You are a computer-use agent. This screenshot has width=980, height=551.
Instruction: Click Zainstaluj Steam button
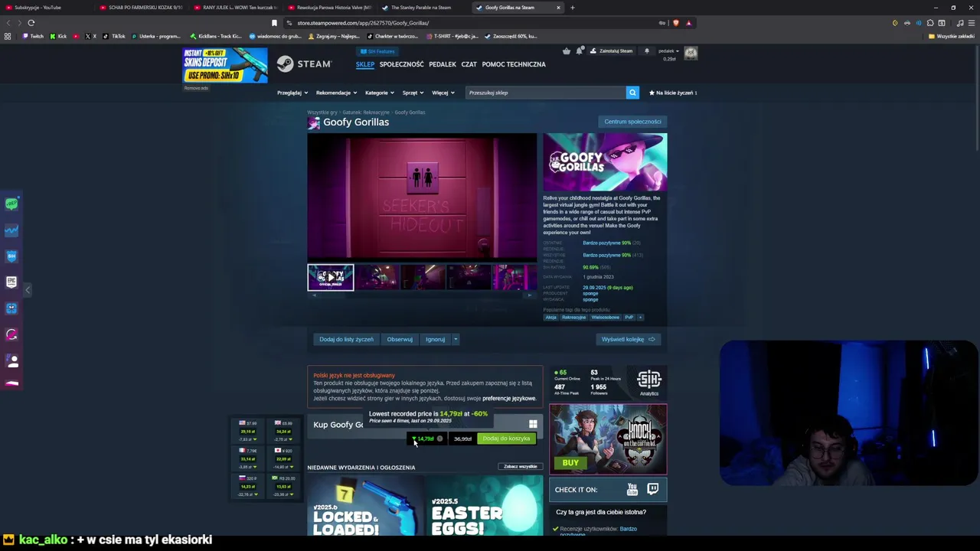(611, 51)
